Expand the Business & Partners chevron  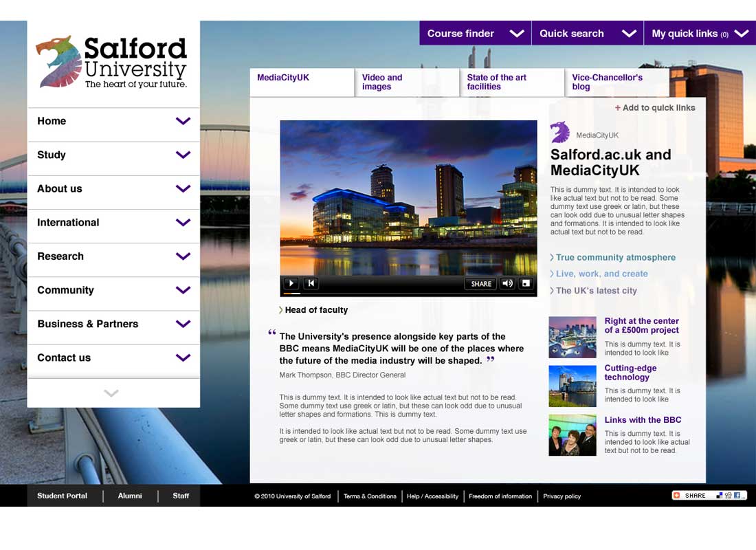(x=184, y=324)
